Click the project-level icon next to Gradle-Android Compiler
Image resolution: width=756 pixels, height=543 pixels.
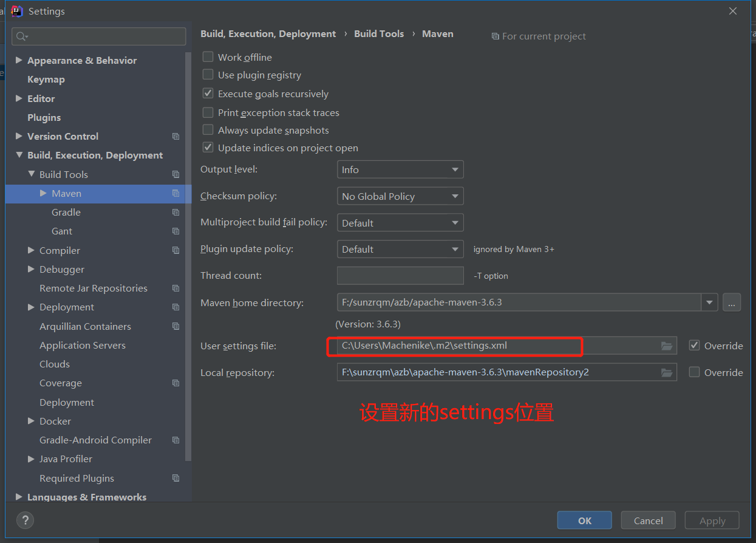point(175,440)
